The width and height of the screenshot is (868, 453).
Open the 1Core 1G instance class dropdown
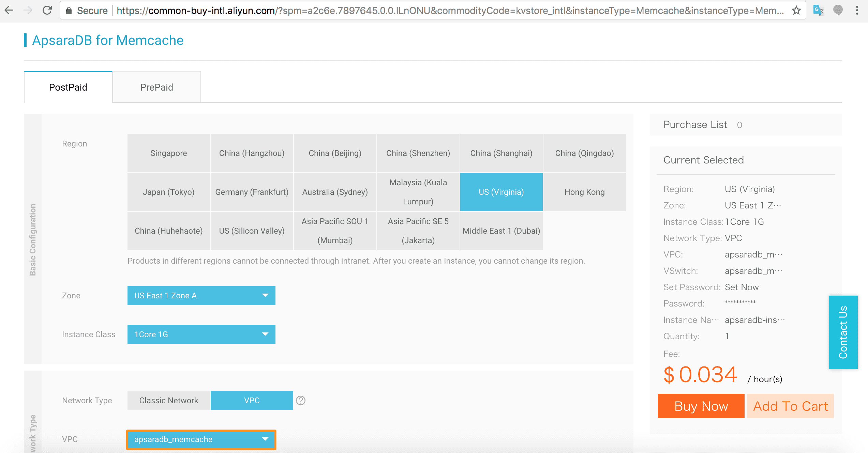201,334
